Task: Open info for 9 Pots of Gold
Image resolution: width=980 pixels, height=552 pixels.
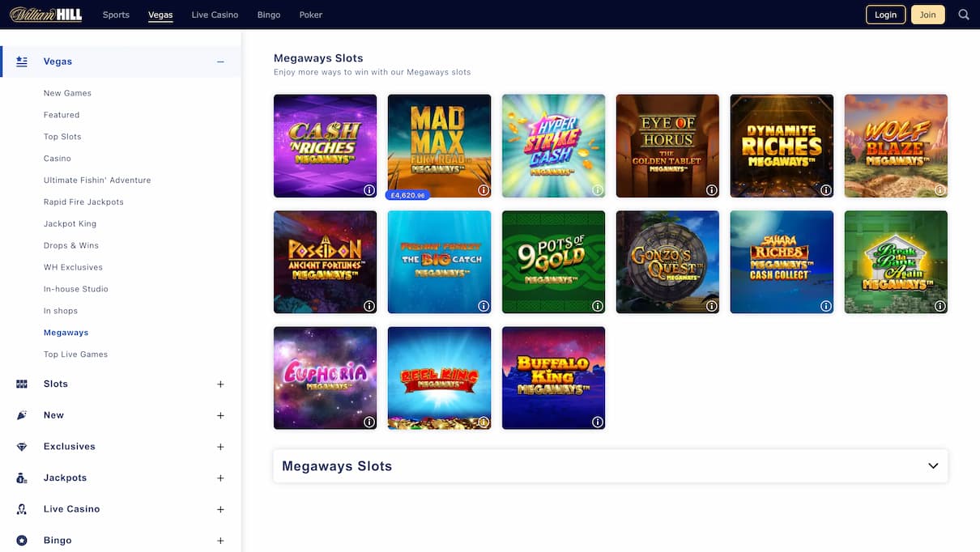Action: point(598,306)
